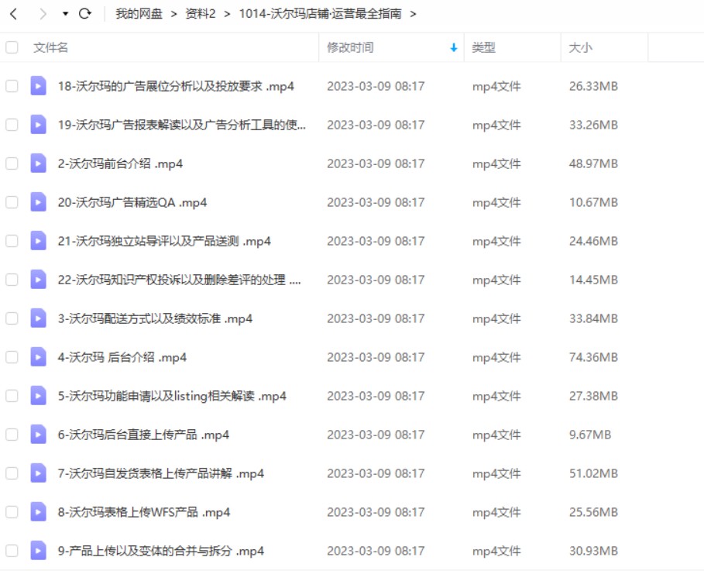Select file name 4-沃尔玛 后台介绍 .mp4
This screenshot has width=704, height=588.
tap(122, 357)
